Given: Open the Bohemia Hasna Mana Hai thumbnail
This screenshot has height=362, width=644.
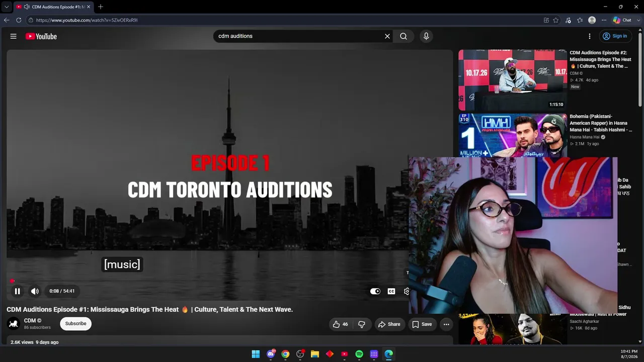Looking at the screenshot, I should click(513, 135).
